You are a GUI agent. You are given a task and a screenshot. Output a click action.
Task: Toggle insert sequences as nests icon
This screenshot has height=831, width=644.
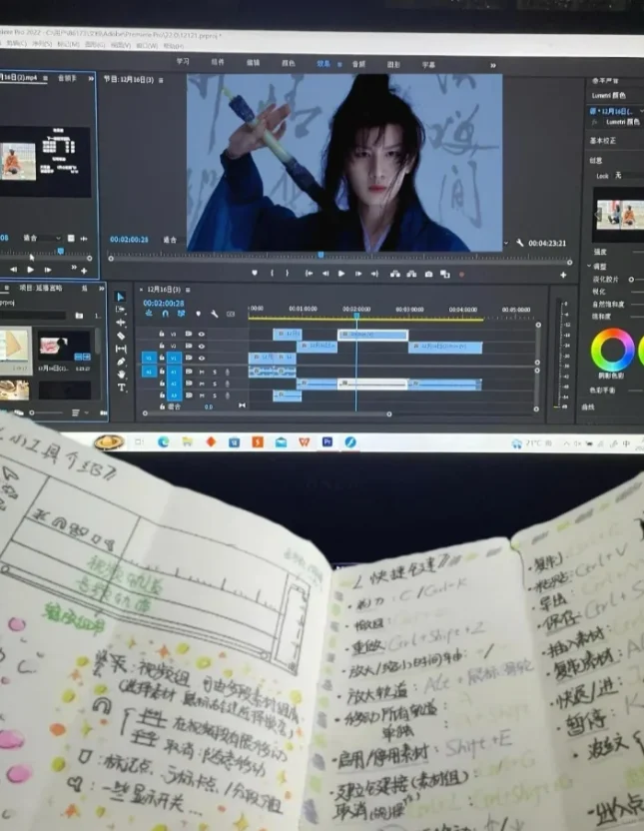coord(149,314)
